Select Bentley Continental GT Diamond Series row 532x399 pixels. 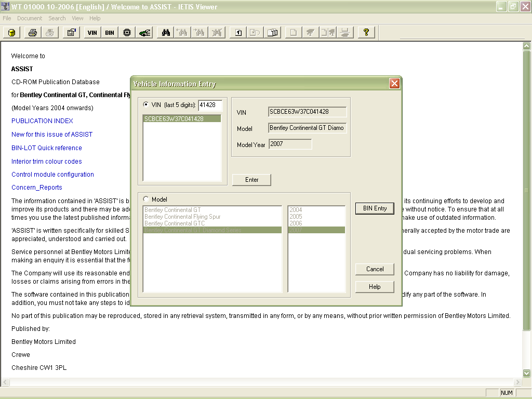pos(212,230)
